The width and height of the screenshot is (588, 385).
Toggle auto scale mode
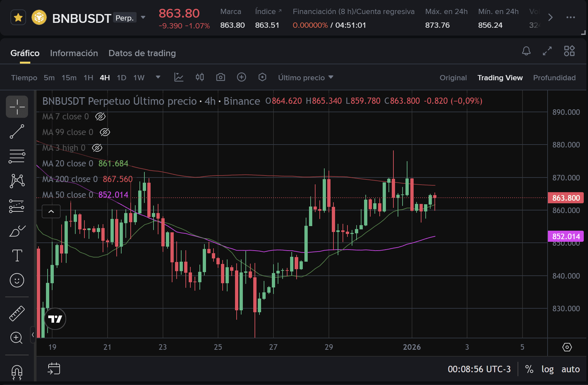coord(570,369)
